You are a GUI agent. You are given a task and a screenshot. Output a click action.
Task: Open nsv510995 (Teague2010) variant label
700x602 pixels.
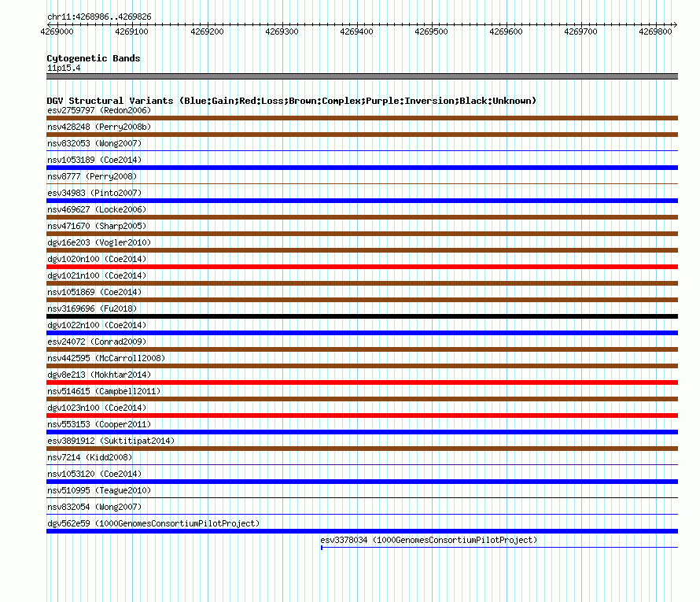99,490
